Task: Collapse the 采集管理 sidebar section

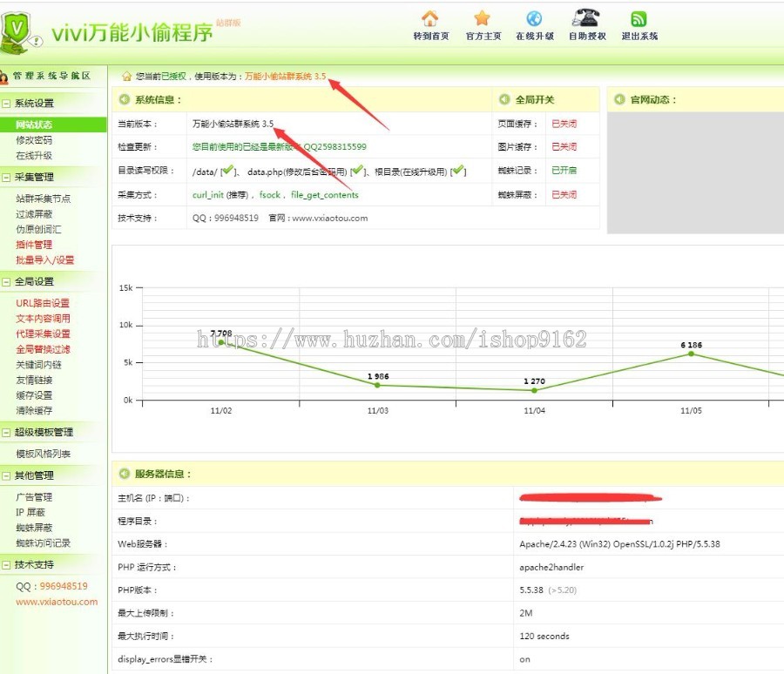Action: [6, 177]
